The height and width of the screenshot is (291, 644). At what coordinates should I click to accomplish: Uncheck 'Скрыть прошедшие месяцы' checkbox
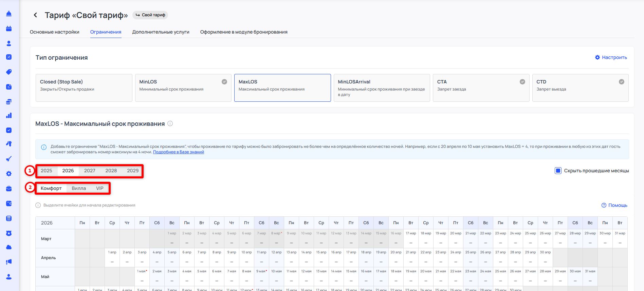[x=558, y=171]
